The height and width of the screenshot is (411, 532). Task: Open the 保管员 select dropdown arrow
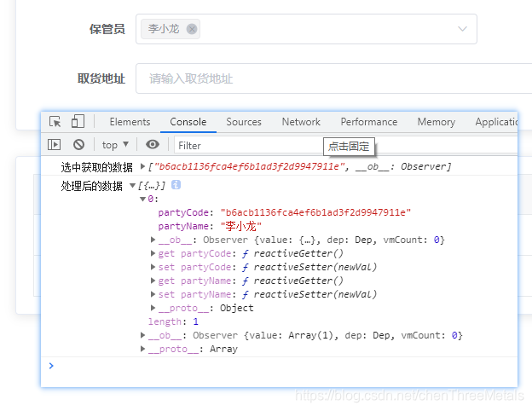pyautogui.click(x=462, y=29)
